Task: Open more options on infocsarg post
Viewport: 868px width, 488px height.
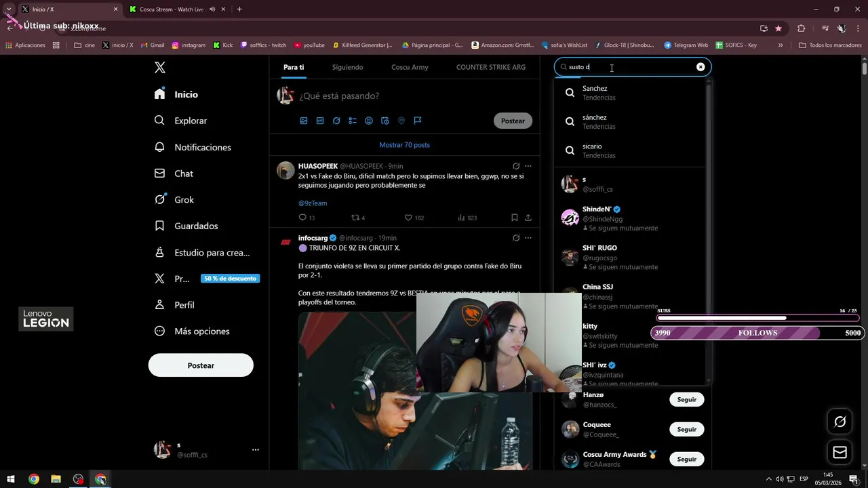Action: click(528, 238)
